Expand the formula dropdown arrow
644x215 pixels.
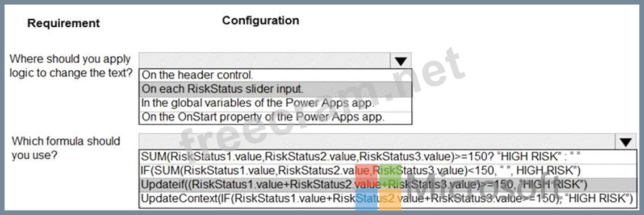click(625, 142)
